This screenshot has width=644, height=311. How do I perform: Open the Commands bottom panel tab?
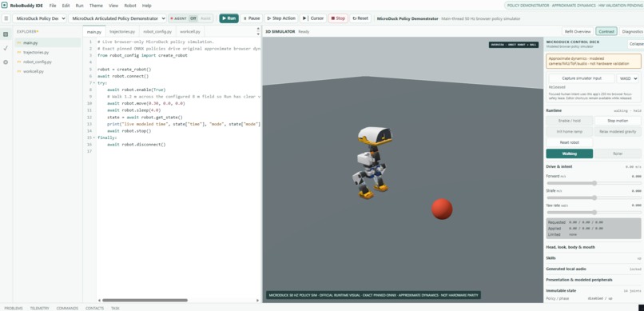(67, 308)
